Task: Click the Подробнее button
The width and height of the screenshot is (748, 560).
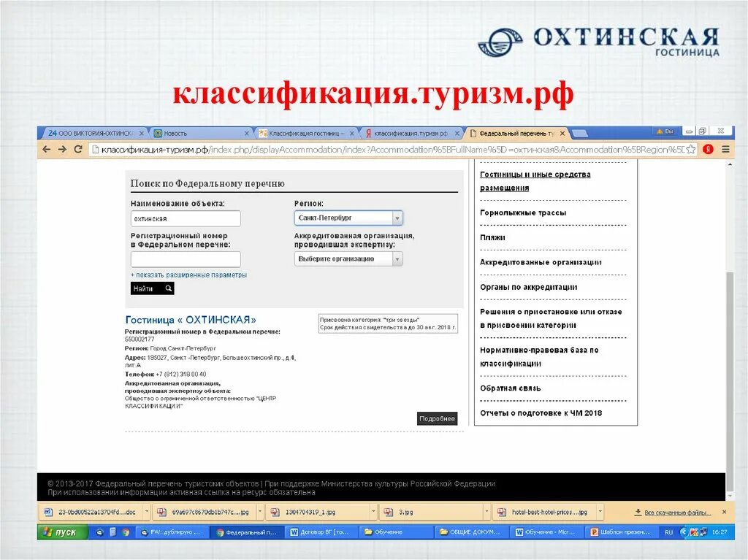Action: [438, 418]
